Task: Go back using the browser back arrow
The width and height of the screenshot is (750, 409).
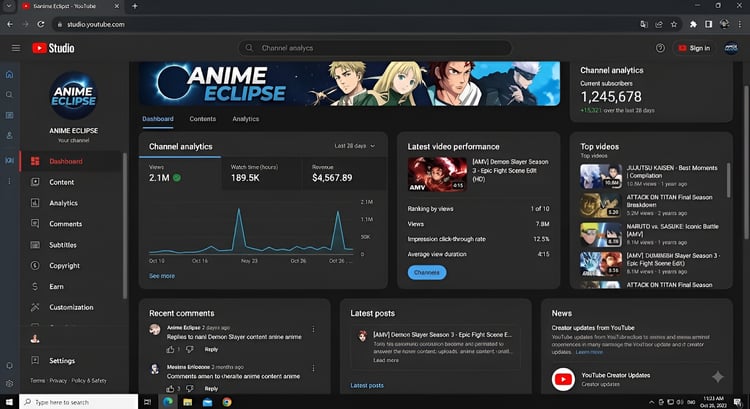Action: 10,24
